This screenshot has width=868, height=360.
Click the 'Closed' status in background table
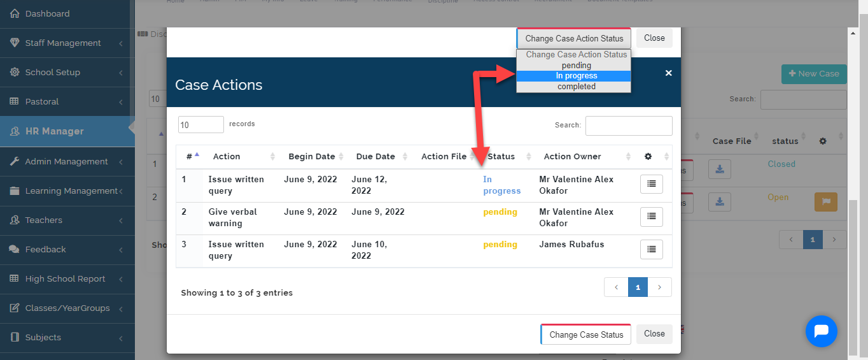coord(781,164)
